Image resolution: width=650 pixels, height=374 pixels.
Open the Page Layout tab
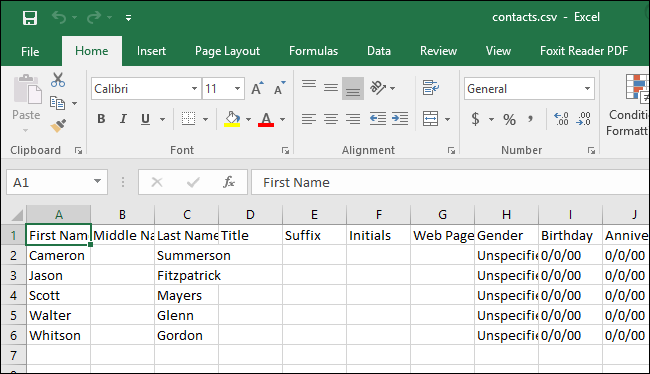click(x=227, y=51)
